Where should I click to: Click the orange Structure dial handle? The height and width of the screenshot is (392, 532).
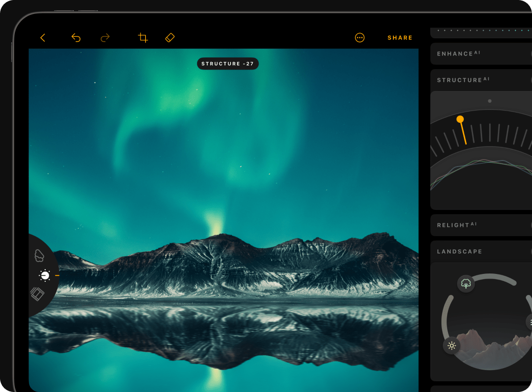(x=460, y=119)
